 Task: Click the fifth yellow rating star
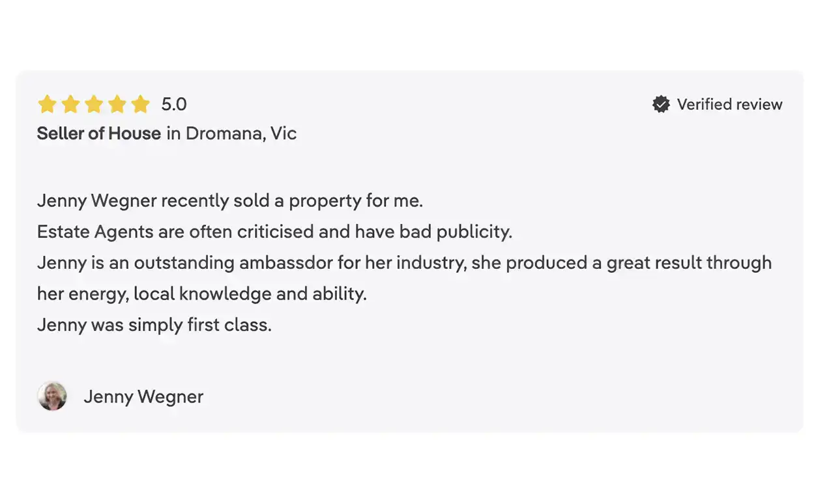pos(141,104)
